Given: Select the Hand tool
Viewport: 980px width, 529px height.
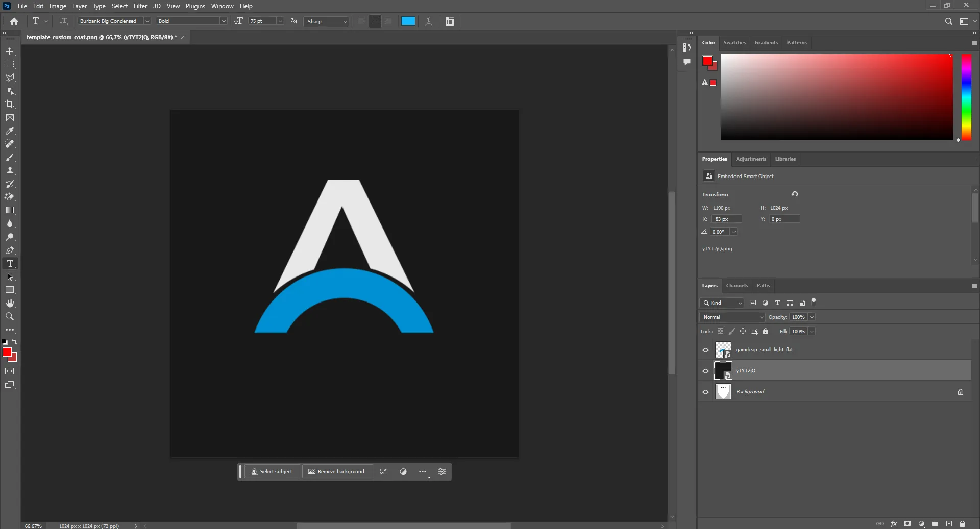Looking at the screenshot, I should 10,304.
